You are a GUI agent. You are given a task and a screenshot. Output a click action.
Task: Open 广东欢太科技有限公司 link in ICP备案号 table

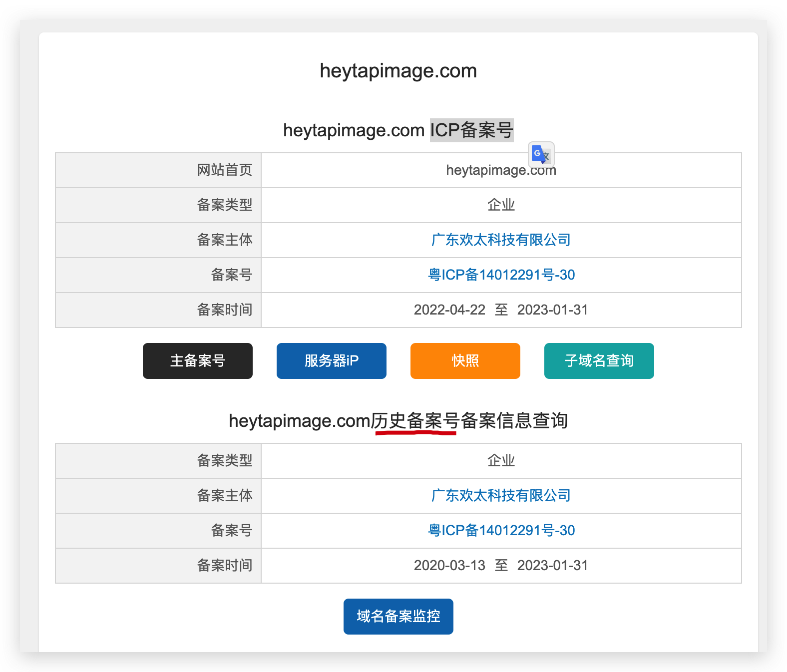pyautogui.click(x=501, y=240)
